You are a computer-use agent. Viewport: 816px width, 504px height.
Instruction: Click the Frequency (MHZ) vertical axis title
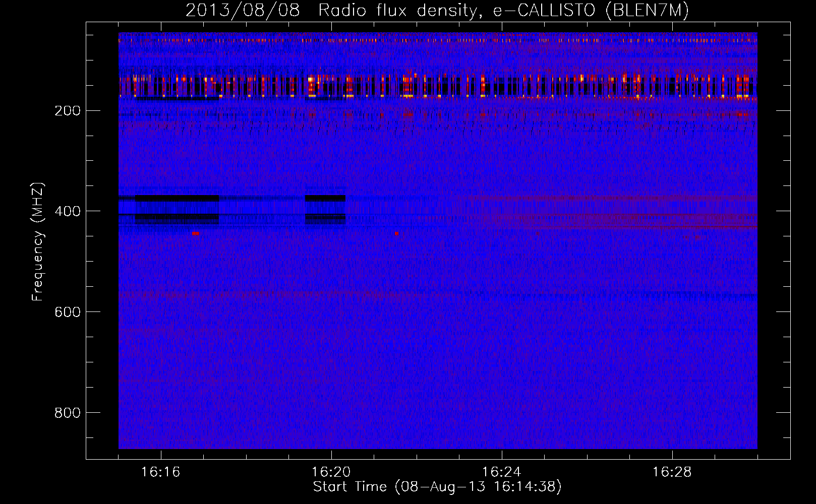tap(38, 241)
